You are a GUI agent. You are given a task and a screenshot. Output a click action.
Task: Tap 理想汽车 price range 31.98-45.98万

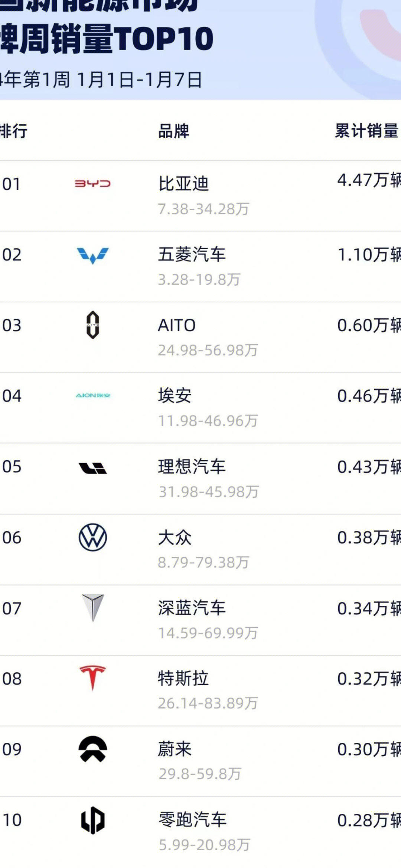pyautogui.click(x=209, y=492)
